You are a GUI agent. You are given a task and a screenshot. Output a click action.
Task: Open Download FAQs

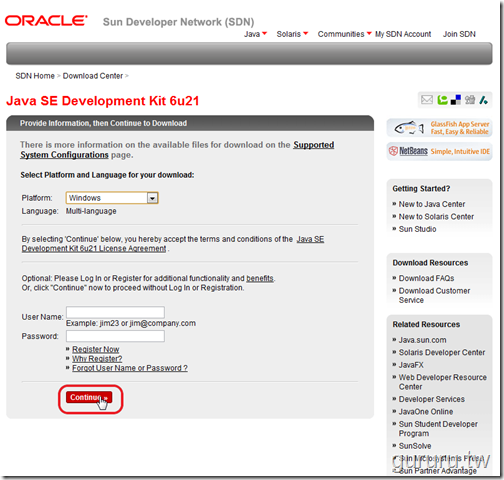(x=426, y=278)
